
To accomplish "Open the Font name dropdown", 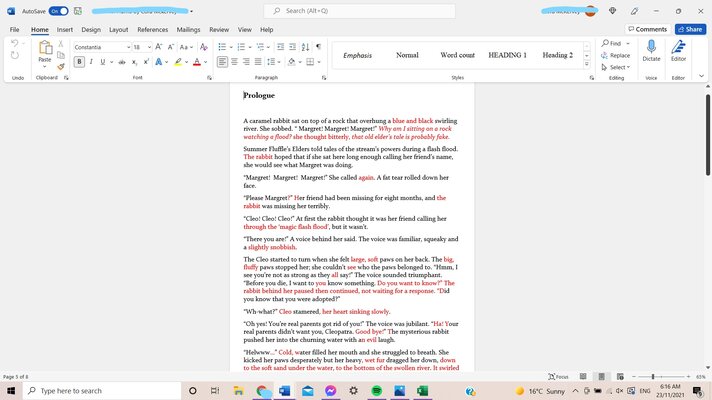I will click(129, 47).
